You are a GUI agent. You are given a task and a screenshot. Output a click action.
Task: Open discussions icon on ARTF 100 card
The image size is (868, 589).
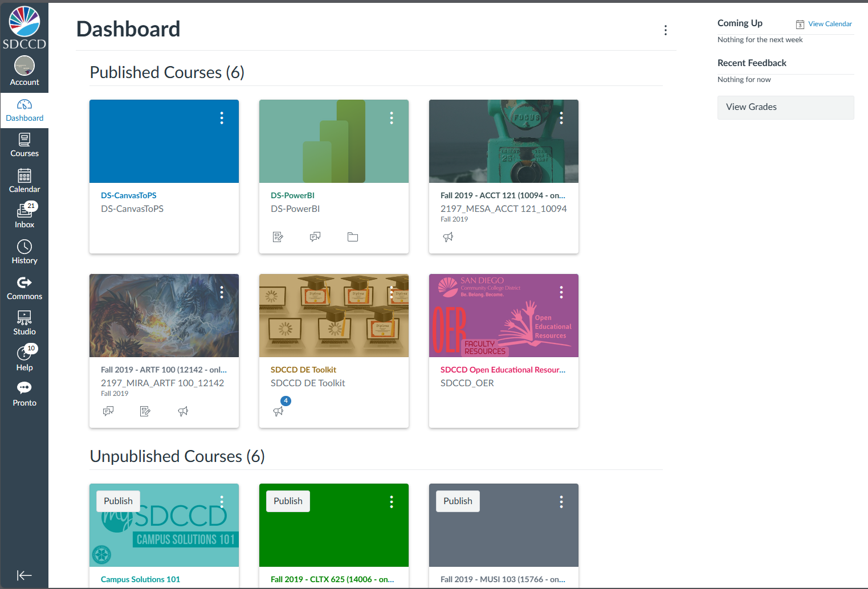pyautogui.click(x=108, y=411)
